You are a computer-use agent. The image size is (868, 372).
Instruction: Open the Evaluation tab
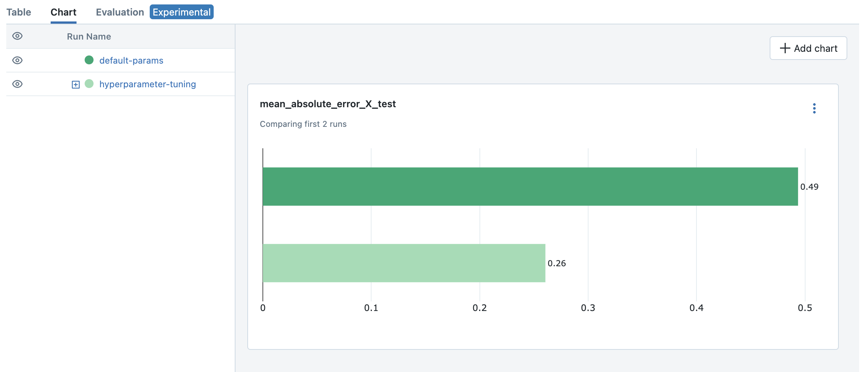click(x=120, y=12)
